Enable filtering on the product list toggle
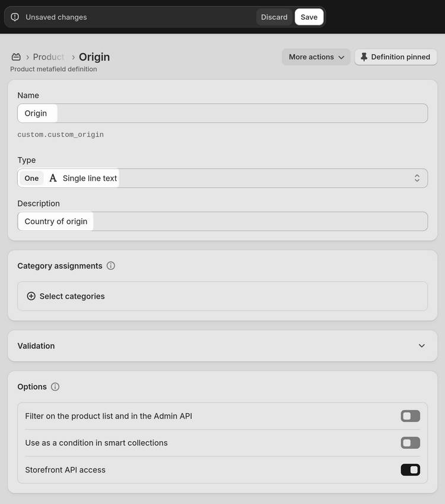Viewport: 445px width, 504px height. (410, 416)
